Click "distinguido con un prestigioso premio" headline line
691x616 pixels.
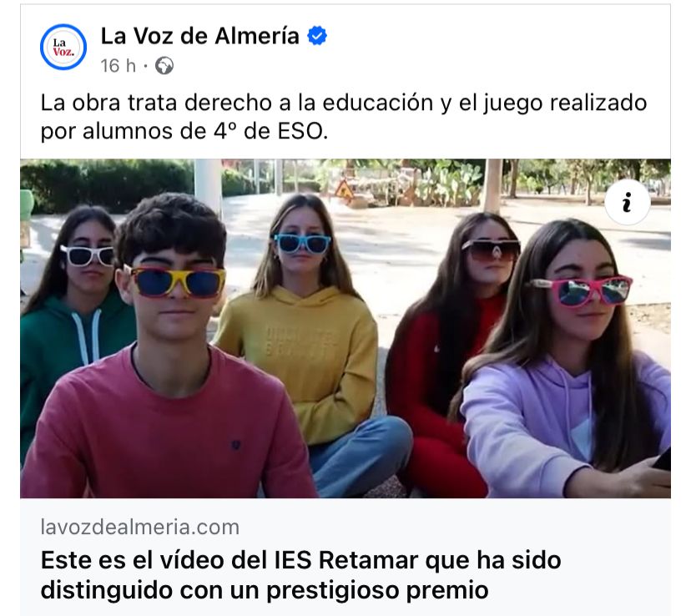pos(265,589)
